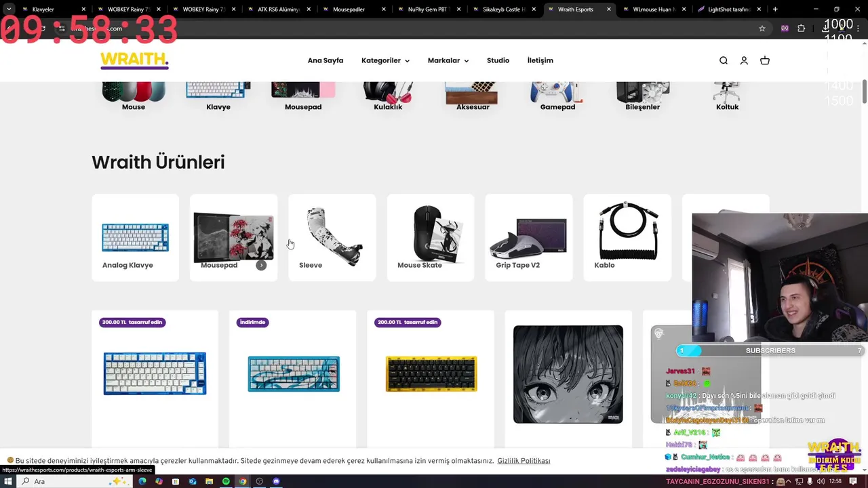Click the Wraith logo in the header
This screenshot has width=868, height=488.
(x=134, y=60)
